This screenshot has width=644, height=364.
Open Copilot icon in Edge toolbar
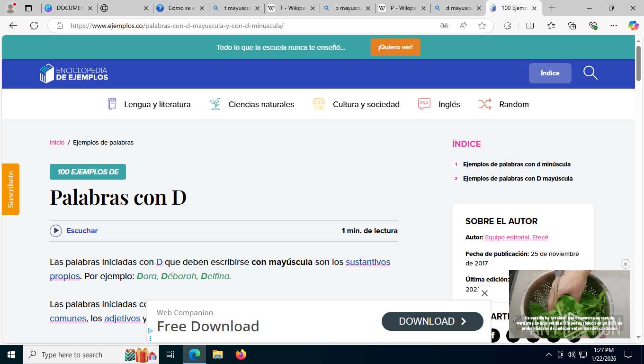(633, 26)
